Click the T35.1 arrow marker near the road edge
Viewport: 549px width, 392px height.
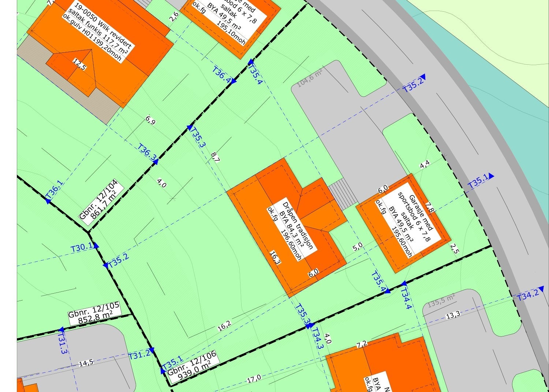pos(491,176)
